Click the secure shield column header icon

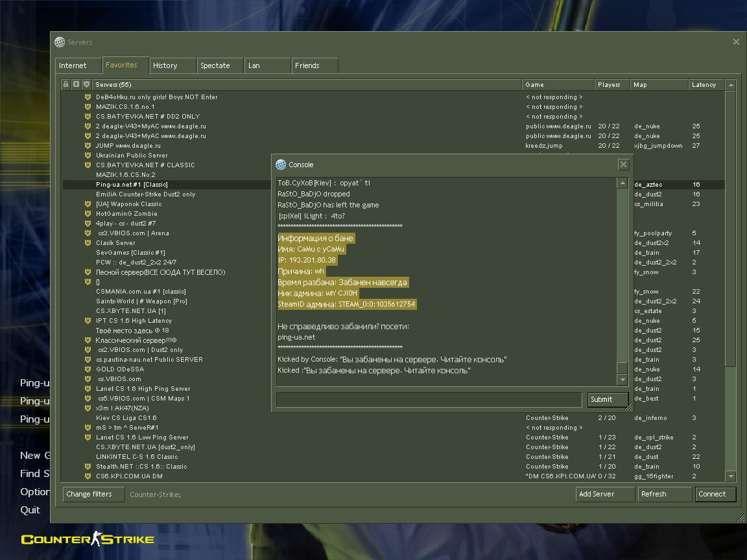coord(86,84)
